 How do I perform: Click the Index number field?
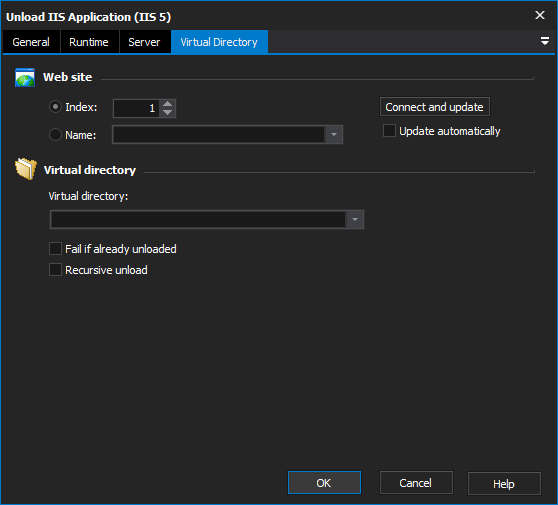137,108
